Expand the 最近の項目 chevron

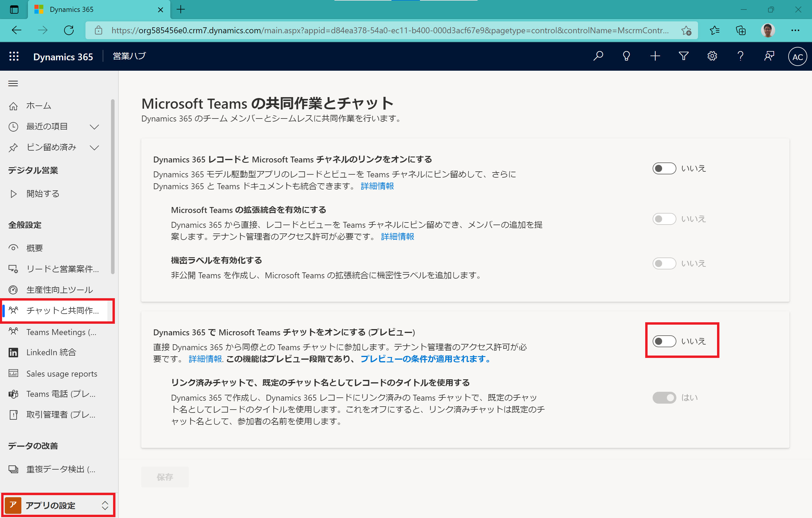click(x=94, y=127)
